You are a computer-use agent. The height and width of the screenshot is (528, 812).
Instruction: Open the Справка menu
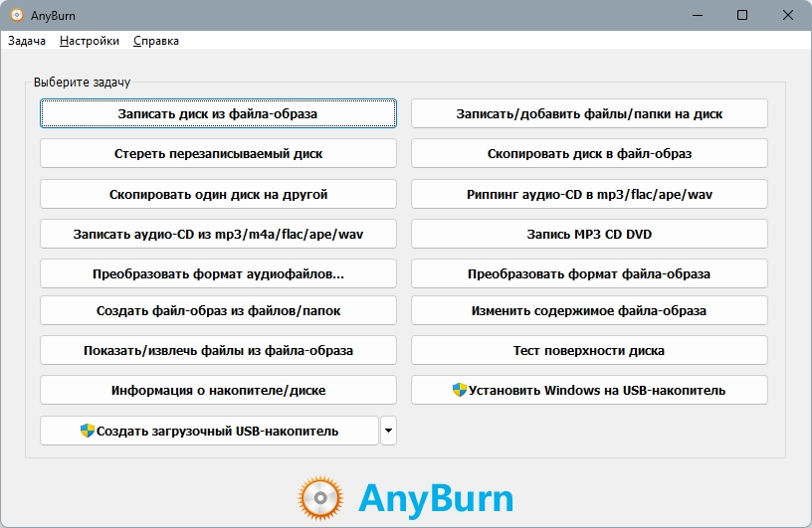[156, 41]
